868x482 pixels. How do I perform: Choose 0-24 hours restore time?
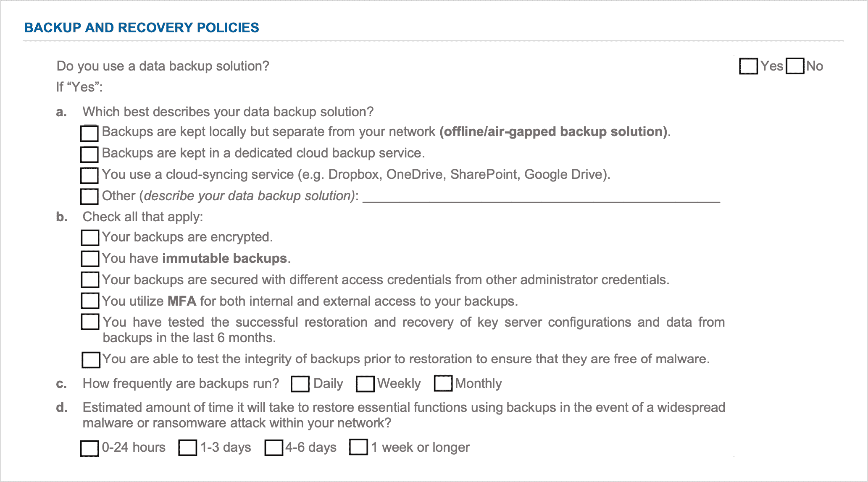coord(89,448)
